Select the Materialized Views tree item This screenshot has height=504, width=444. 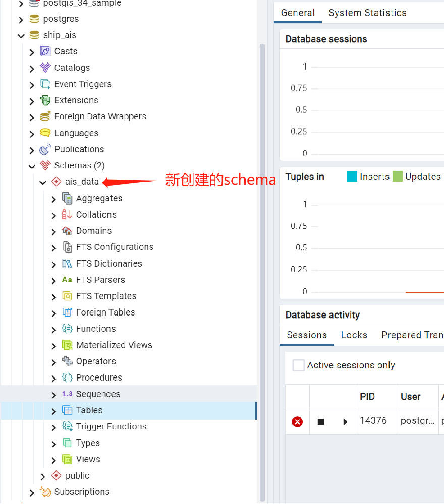(x=114, y=345)
